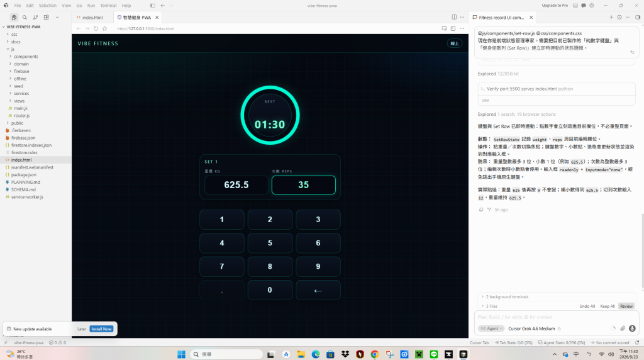Focus the weight KG field 625.5

coord(236,185)
